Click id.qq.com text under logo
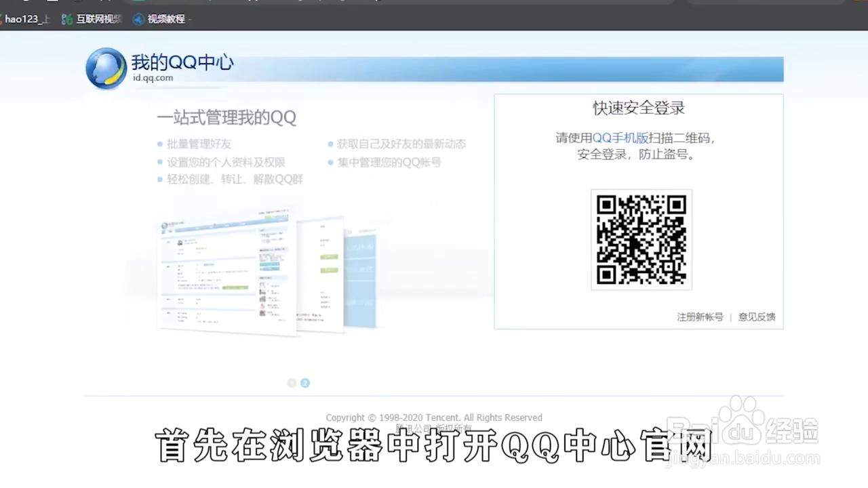The image size is (868, 488). (153, 78)
